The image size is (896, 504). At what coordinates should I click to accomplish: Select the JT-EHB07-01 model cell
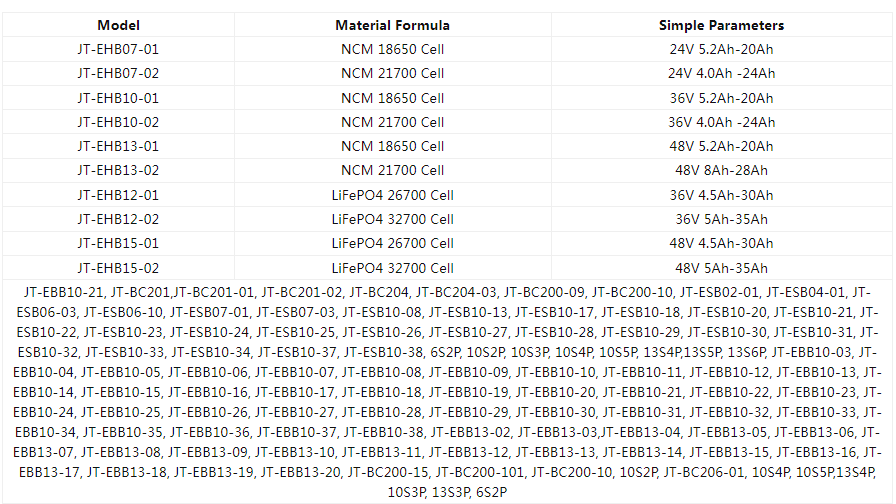click(118, 49)
